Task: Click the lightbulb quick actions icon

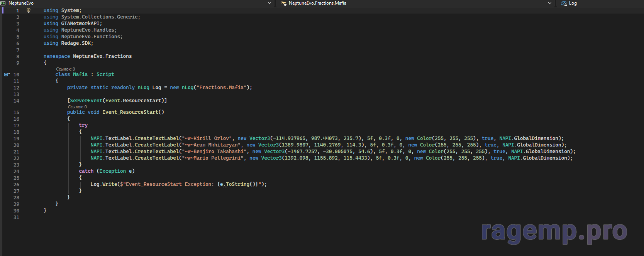Action: pyautogui.click(x=29, y=10)
